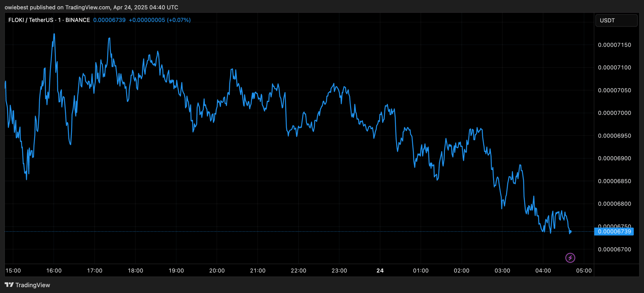Screen dimensions: 644x293
Task: Click the 0.00006800 price axis label
Action: [x=614, y=204]
